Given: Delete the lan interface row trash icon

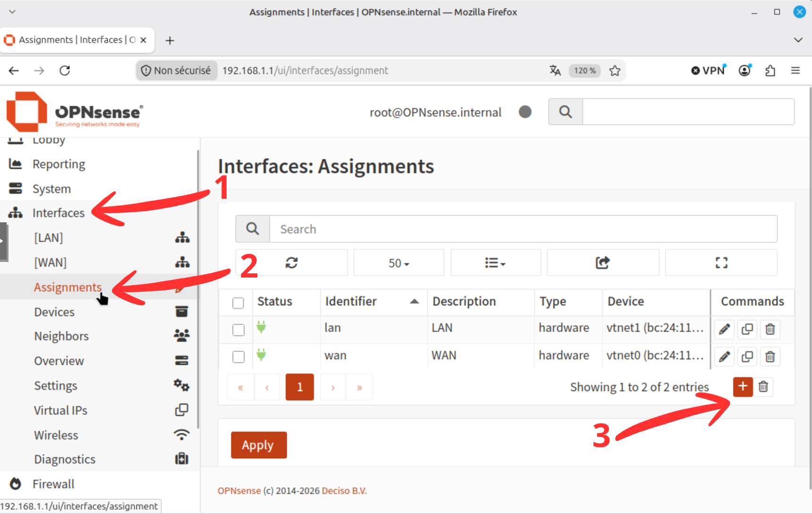Looking at the screenshot, I should (770, 329).
